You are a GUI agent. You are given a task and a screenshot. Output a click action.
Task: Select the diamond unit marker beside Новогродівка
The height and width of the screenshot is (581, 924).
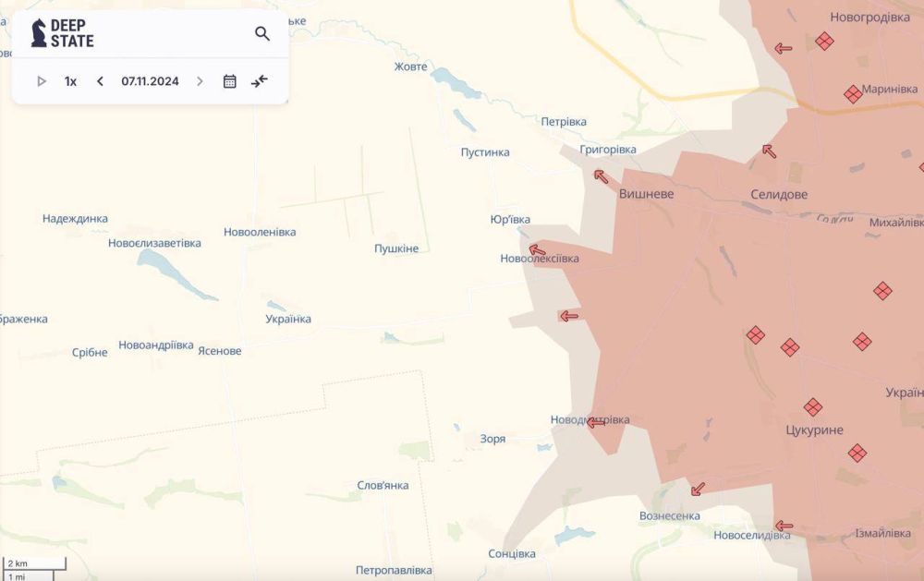824,41
